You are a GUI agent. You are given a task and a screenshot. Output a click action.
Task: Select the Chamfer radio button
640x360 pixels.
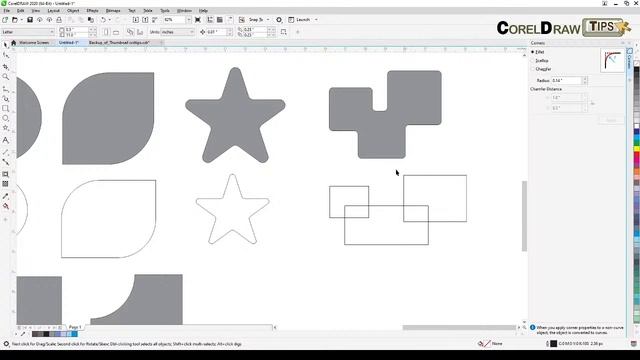point(533,69)
